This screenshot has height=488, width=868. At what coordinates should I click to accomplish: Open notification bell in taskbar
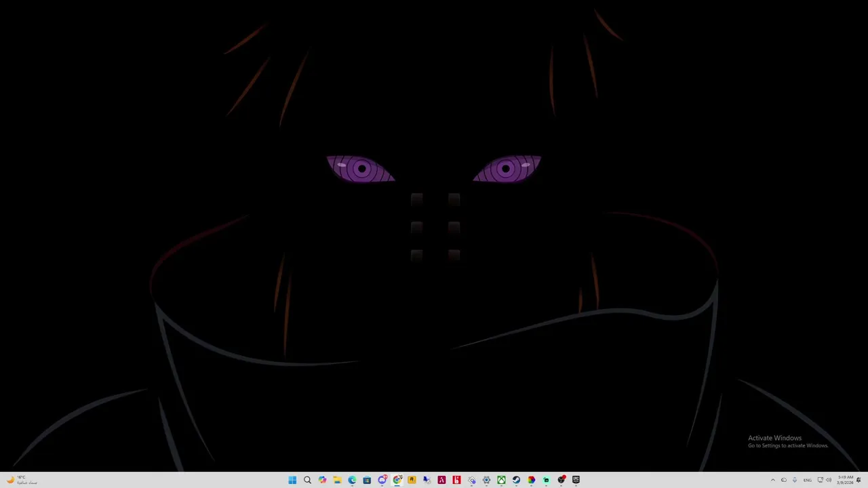[859, 480]
